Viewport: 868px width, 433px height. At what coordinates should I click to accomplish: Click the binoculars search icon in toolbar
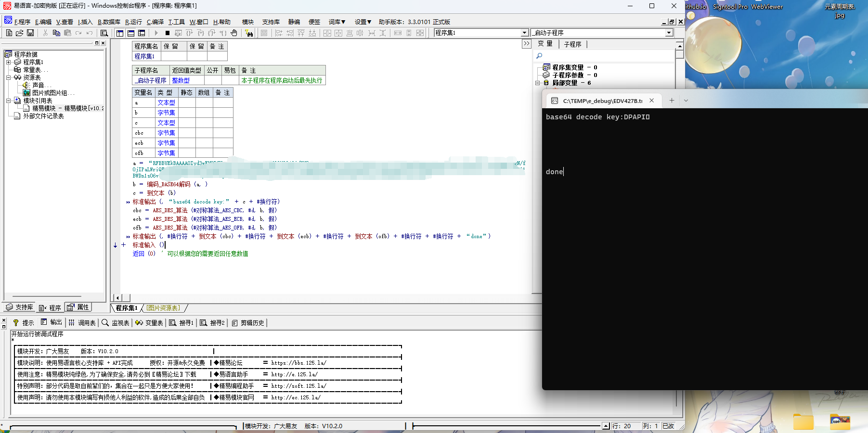pos(248,33)
